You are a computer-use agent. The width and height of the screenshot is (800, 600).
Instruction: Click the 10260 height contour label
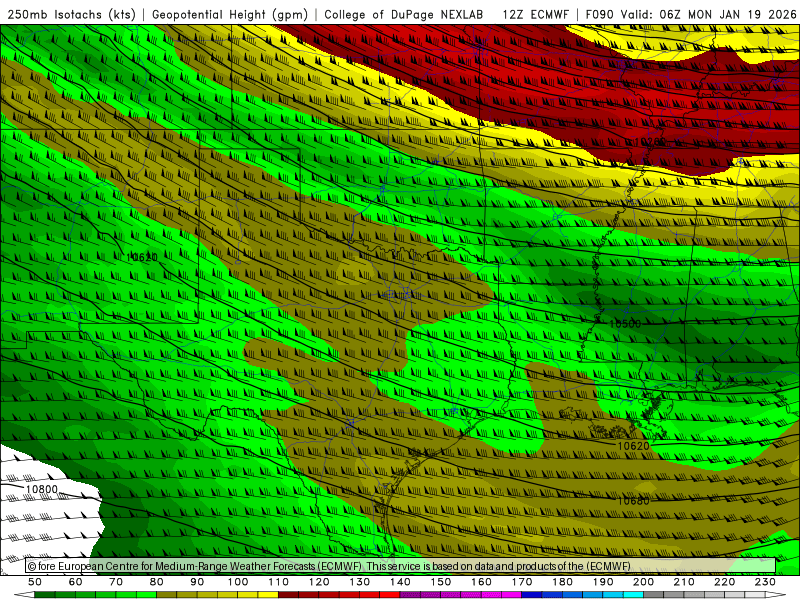tap(650, 141)
